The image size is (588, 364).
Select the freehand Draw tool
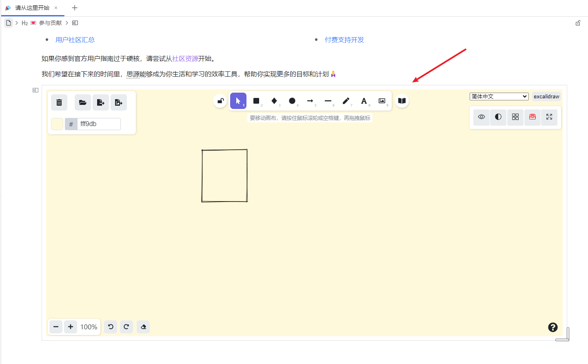click(x=346, y=101)
